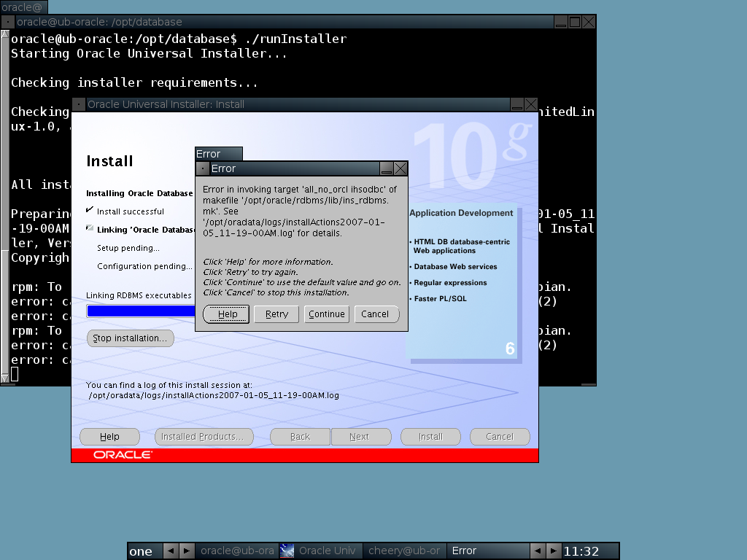Minimize the Oracle Universal Installer window
This screenshot has height=560, width=747.
pos(517,104)
